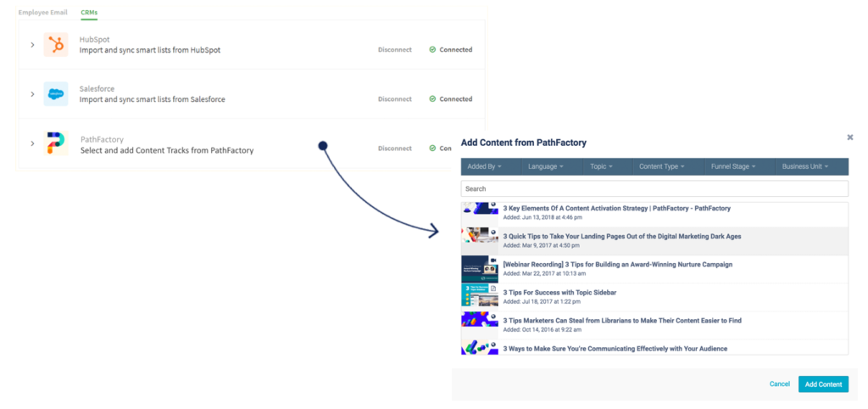This screenshot has height=409, width=868.
Task: Select '3 Tips Marketers Can Steal from Librarians' title
Action: coord(622,321)
